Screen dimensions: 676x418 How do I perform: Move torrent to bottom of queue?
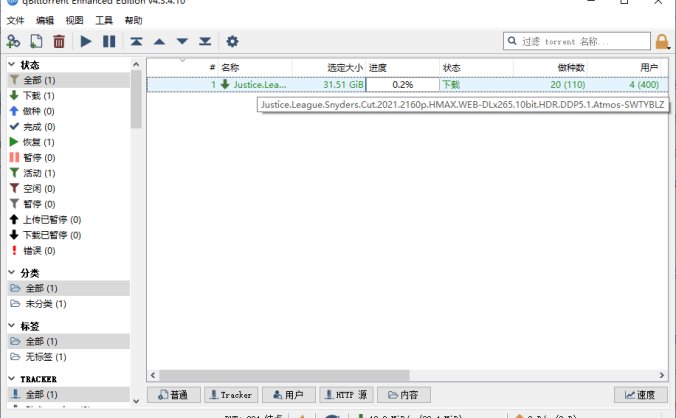pyautogui.click(x=205, y=41)
